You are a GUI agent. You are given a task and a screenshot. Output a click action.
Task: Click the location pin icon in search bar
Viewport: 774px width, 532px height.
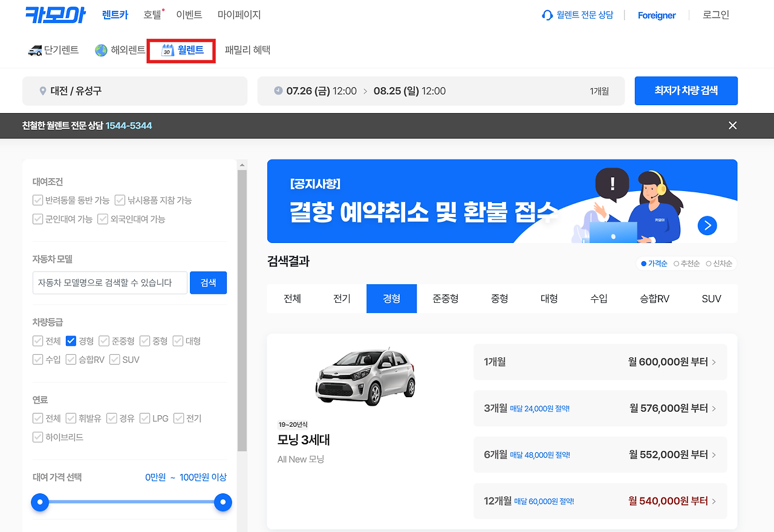[x=42, y=91]
